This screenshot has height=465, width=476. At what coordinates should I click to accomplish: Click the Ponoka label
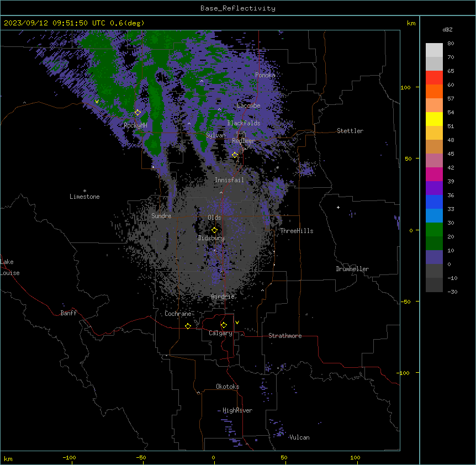[x=265, y=75]
